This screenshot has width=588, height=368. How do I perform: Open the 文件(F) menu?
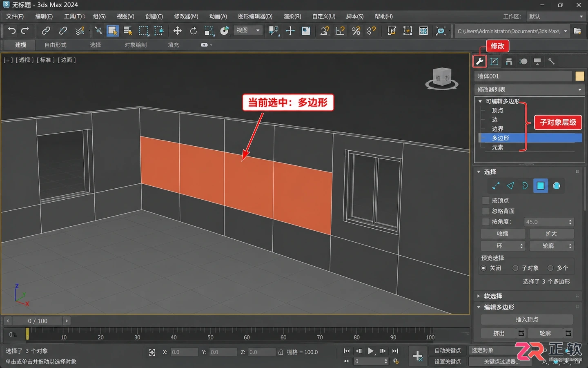click(x=15, y=16)
